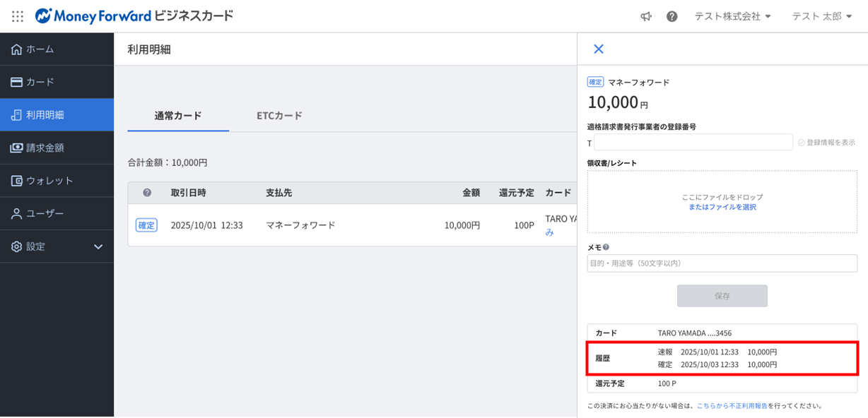Open ウォレット in the sidebar
The width and height of the screenshot is (868, 418).
coord(57,181)
